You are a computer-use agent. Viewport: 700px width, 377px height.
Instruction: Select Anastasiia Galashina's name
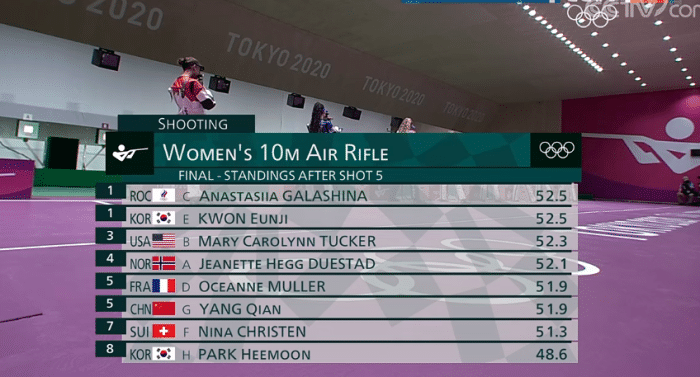[x=283, y=196]
